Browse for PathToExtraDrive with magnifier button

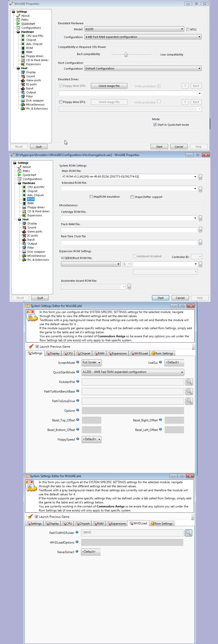[189, 401]
